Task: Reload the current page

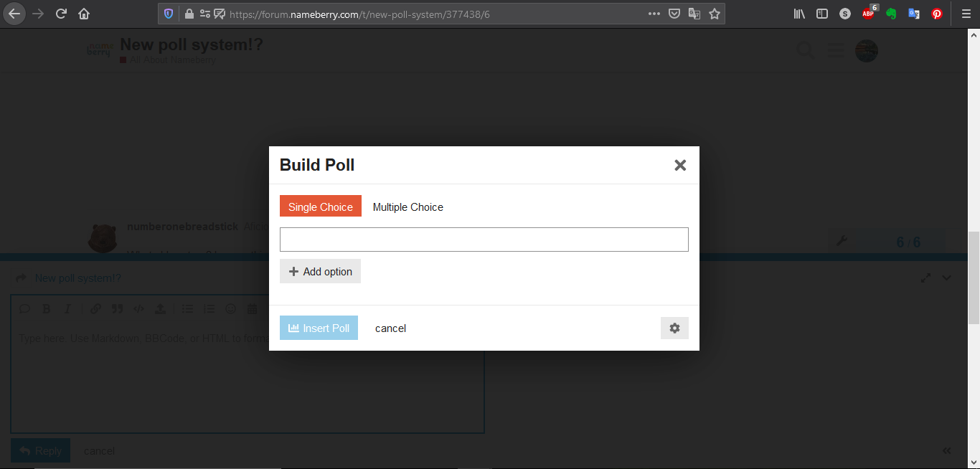Action: 62,14
